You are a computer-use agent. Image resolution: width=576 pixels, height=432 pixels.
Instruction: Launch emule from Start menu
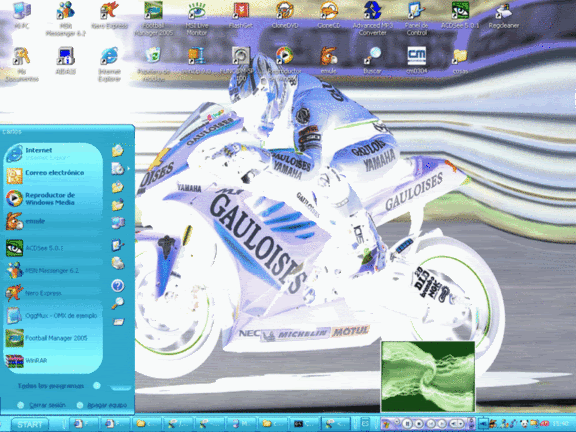(x=53, y=221)
